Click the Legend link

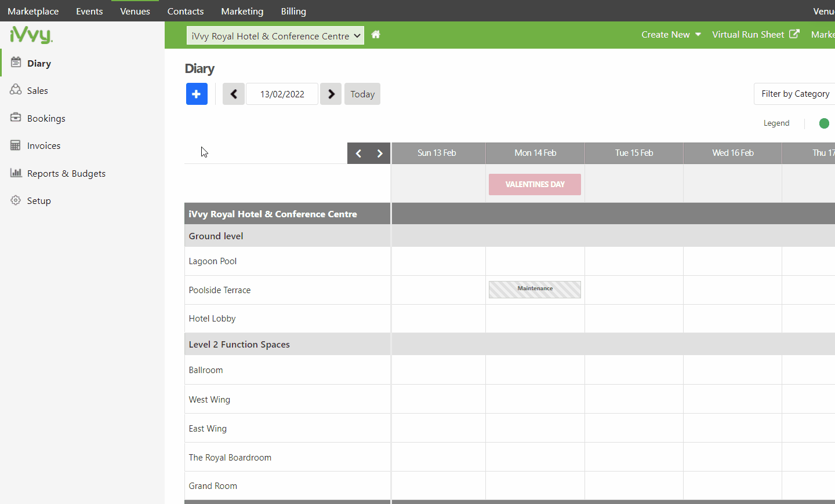[776, 123]
